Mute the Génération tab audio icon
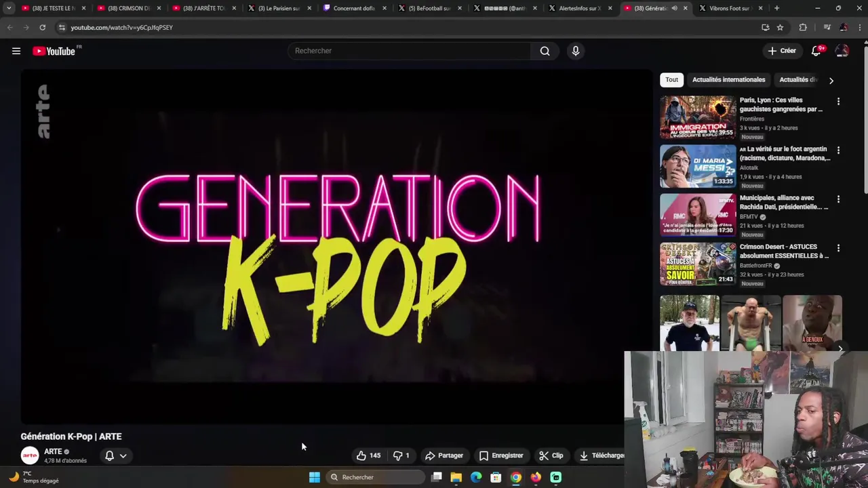The width and height of the screenshot is (868, 488). 674,8
